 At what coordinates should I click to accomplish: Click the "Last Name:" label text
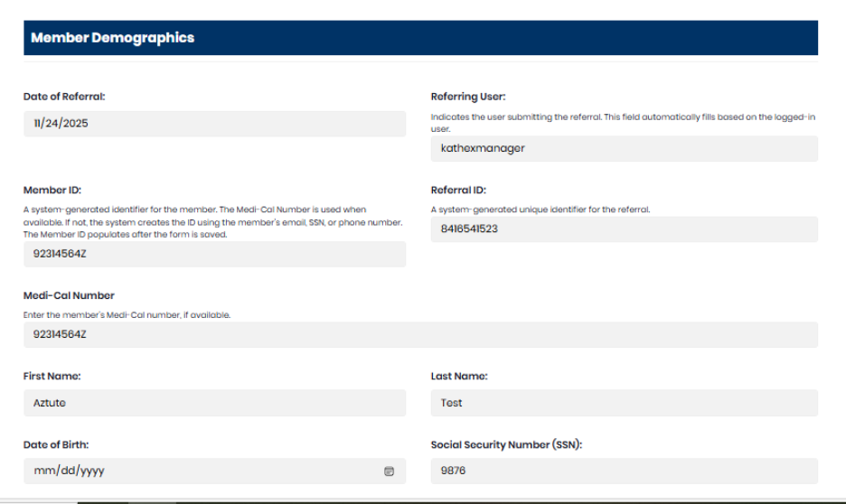tap(459, 377)
